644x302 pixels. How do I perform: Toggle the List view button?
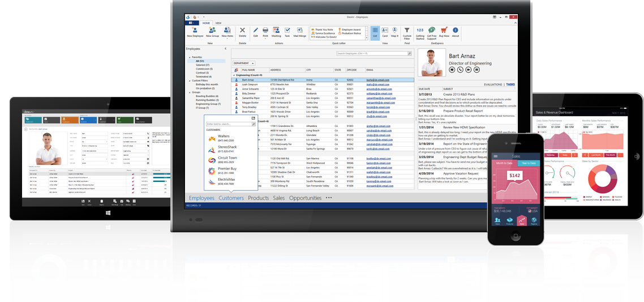(375, 31)
